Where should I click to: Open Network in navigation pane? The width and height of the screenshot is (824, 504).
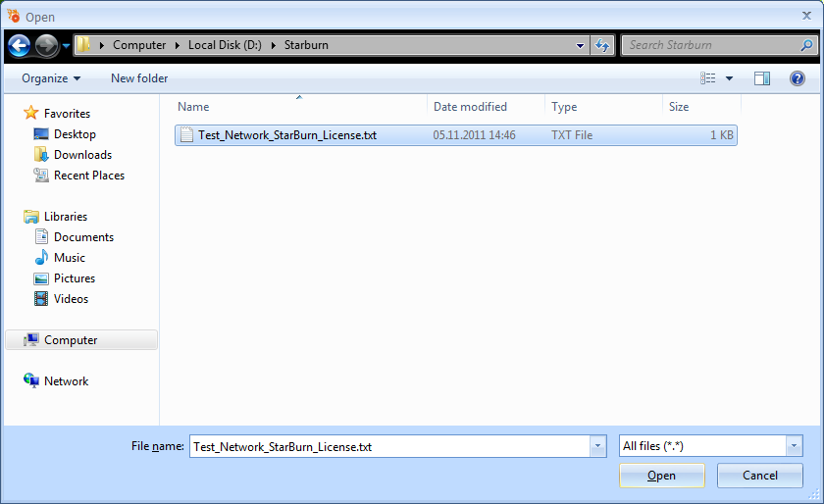click(67, 381)
